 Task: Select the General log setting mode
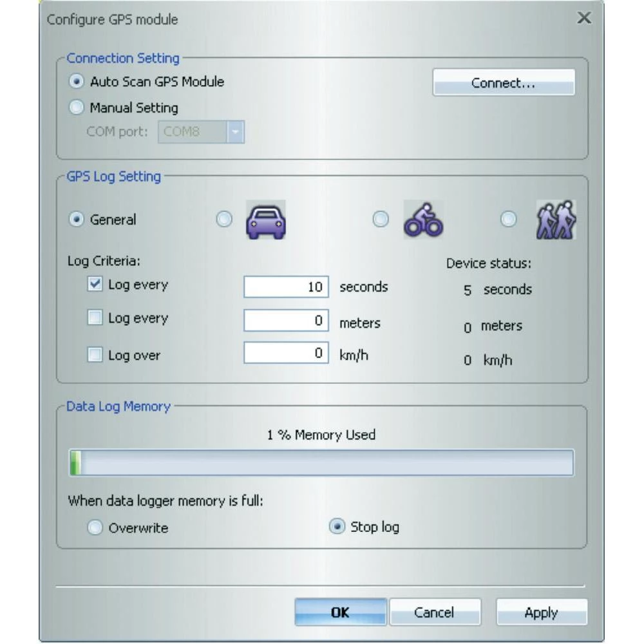click(x=77, y=219)
